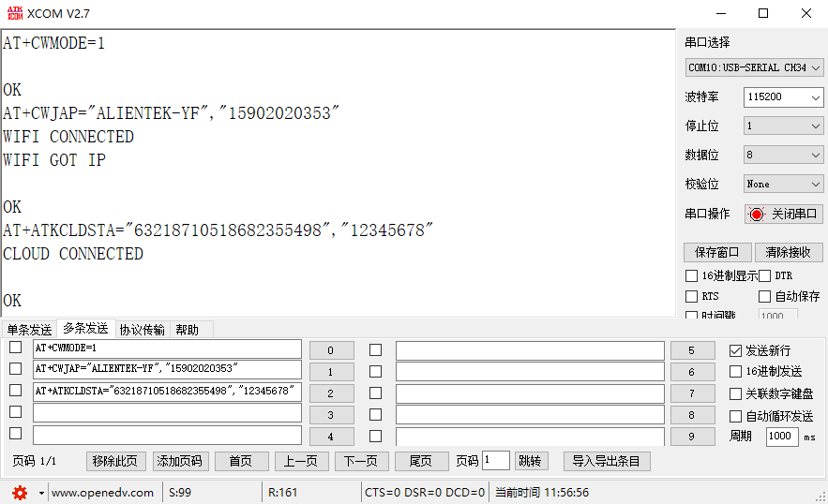Enable the 16进制显示 checkbox

point(692,276)
